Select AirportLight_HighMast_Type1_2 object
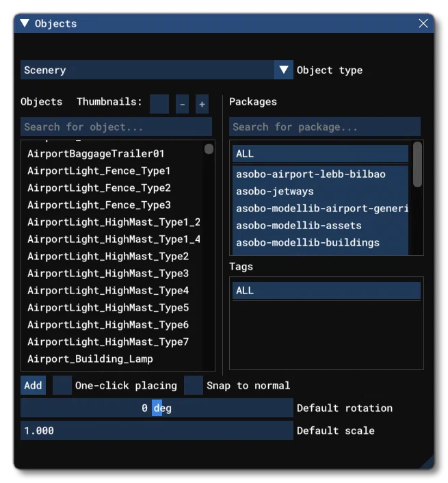The height and width of the screenshot is (483, 448). (114, 222)
